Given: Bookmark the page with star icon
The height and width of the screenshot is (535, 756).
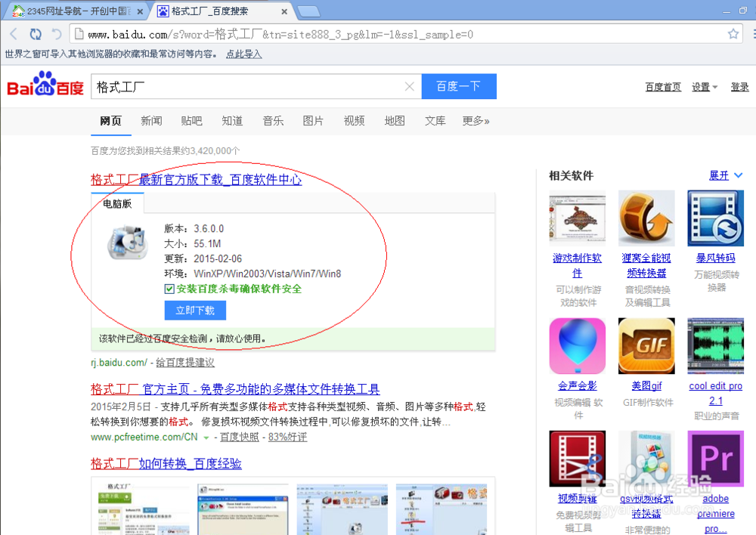Looking at the screenshot, I should [x=733, y=34].
